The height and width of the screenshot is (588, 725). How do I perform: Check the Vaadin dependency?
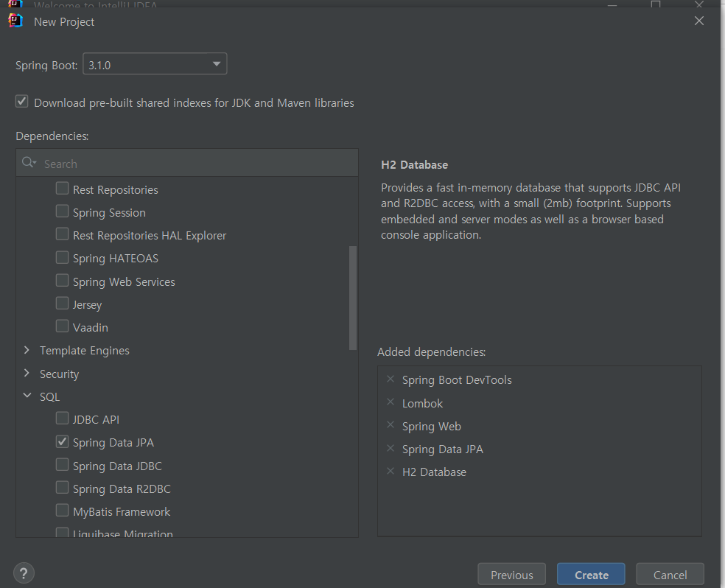coord(62,326)
